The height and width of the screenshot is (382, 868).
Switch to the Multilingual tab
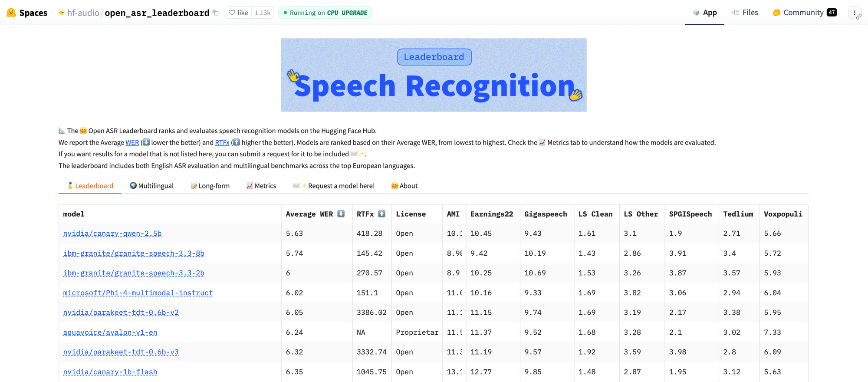151,186
